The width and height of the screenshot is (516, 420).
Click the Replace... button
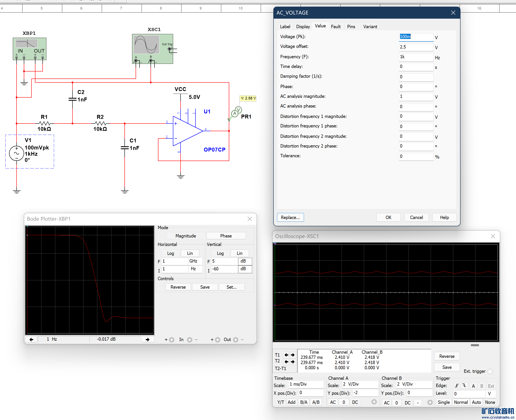[x=290, y=217]
